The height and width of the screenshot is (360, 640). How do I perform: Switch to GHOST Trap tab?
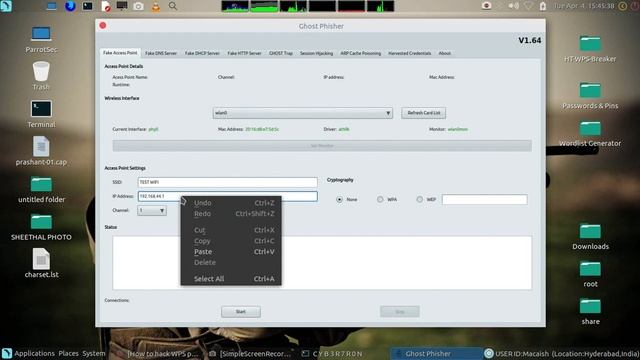tap(281, 53)
